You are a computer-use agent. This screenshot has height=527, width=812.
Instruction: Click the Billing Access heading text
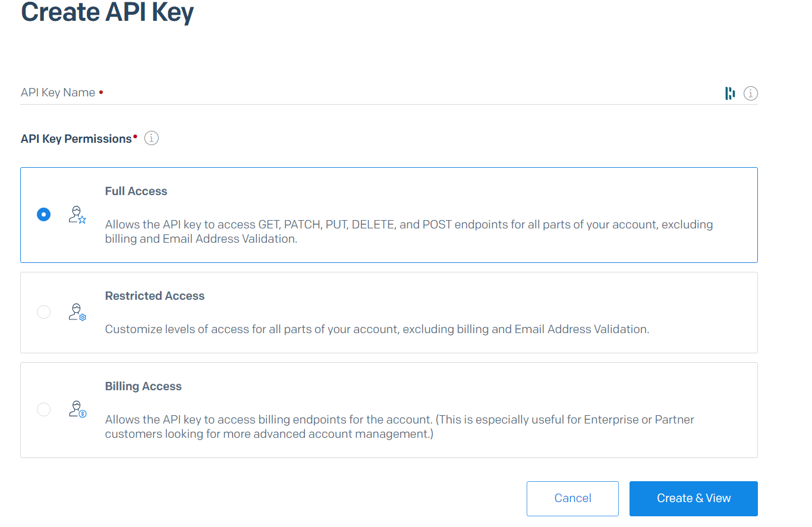(143, 386)
